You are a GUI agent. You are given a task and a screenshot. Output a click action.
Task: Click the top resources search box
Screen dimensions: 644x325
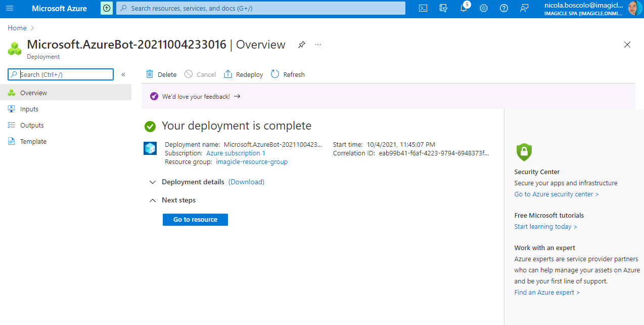point(261,8)
